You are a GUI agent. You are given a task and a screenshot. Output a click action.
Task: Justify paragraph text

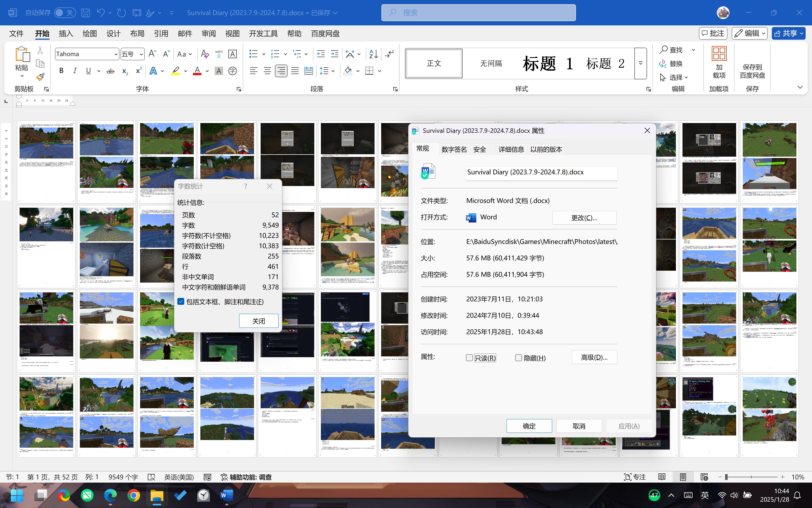coord(295,71)
